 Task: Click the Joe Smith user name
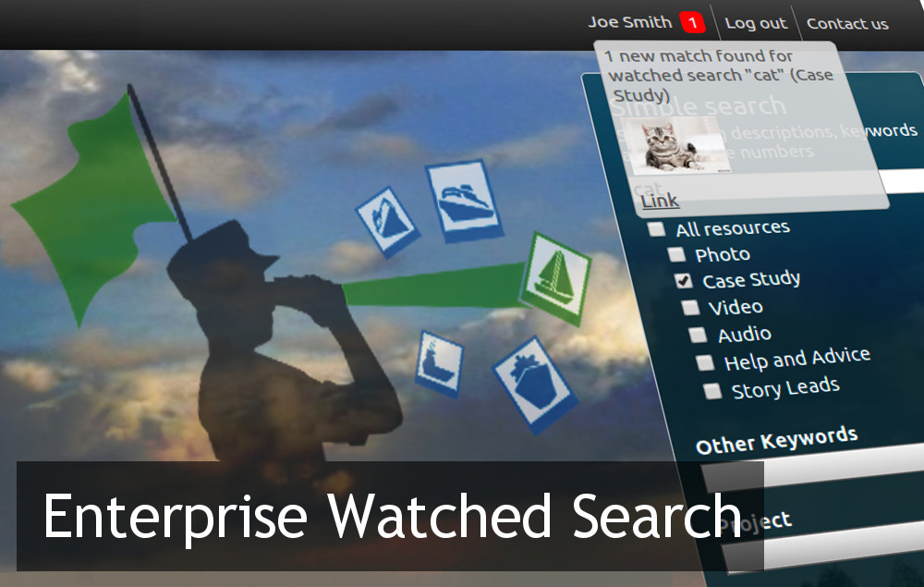click(x=630, y=22)
